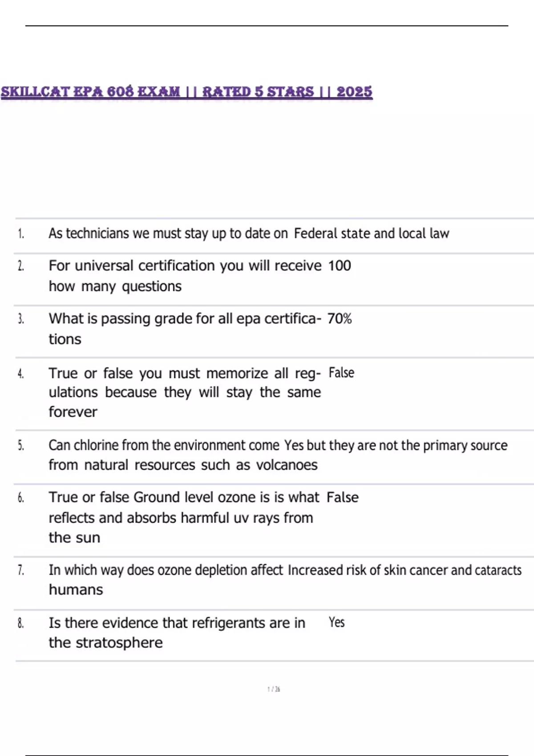Click the question about memorizing all regulations
534x756 pixels.
tap(185, 392)
